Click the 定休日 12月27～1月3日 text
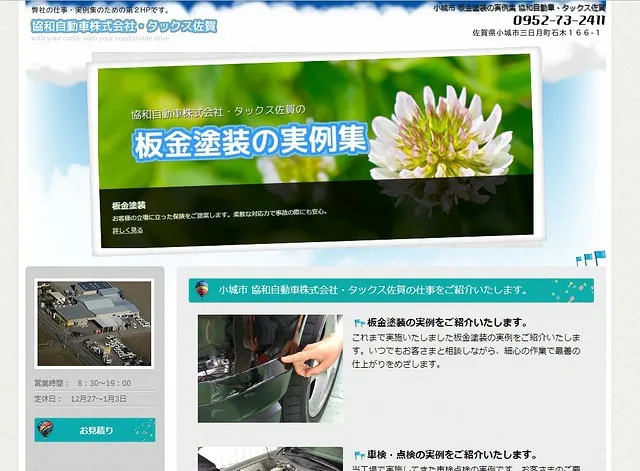The image size is (640, 471). [80, 399]
